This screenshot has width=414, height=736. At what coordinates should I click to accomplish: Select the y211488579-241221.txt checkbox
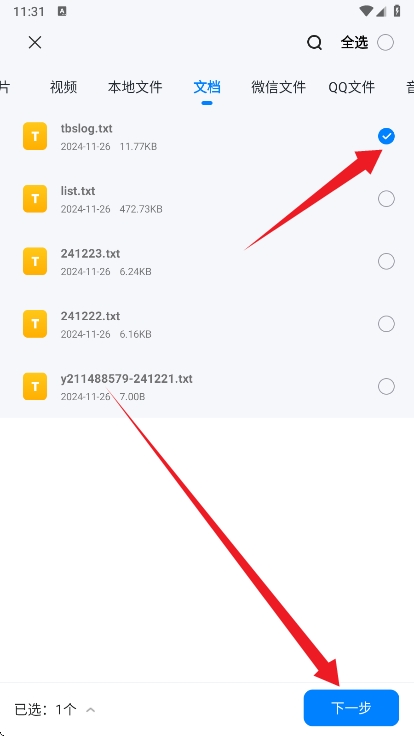click(x=386, y=387)
